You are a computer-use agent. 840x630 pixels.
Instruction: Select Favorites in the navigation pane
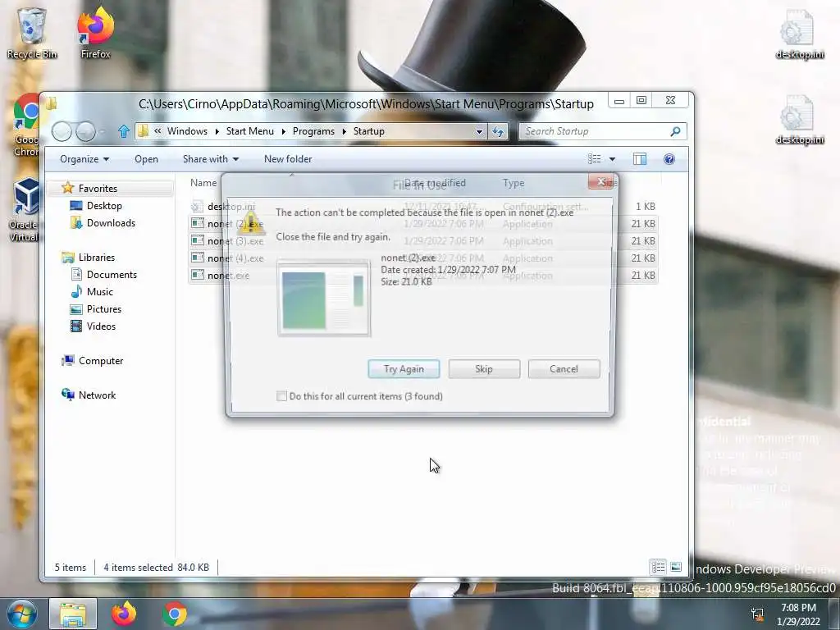click(98, 188)
